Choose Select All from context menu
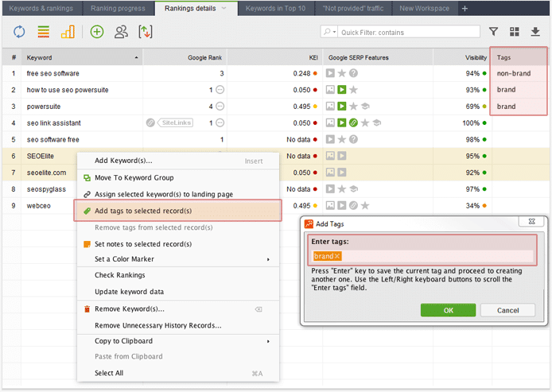Screen dimensions: 552x392 tap(178, 373)
